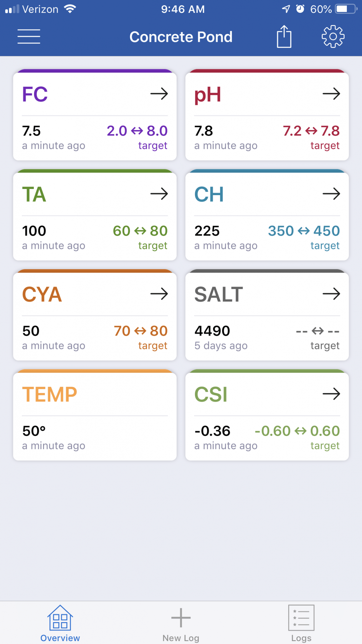
Task: Open TA details arrow
Action: click(159, 194)
